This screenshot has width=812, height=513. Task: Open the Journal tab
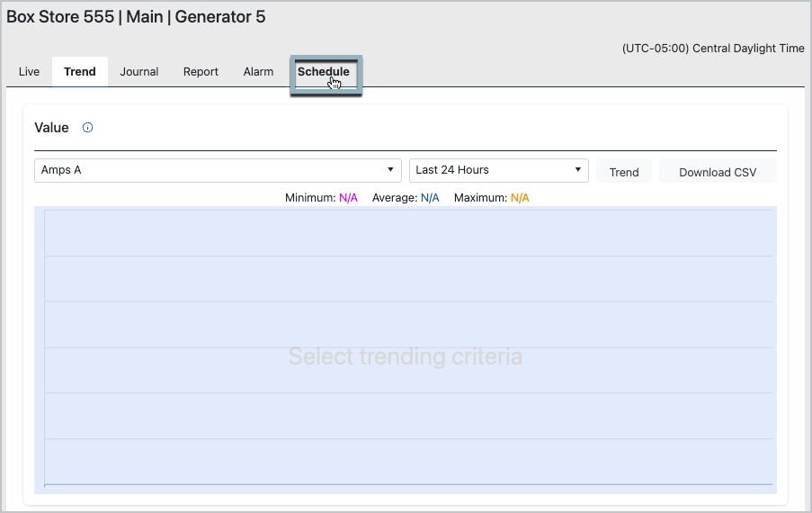point(139,72)
